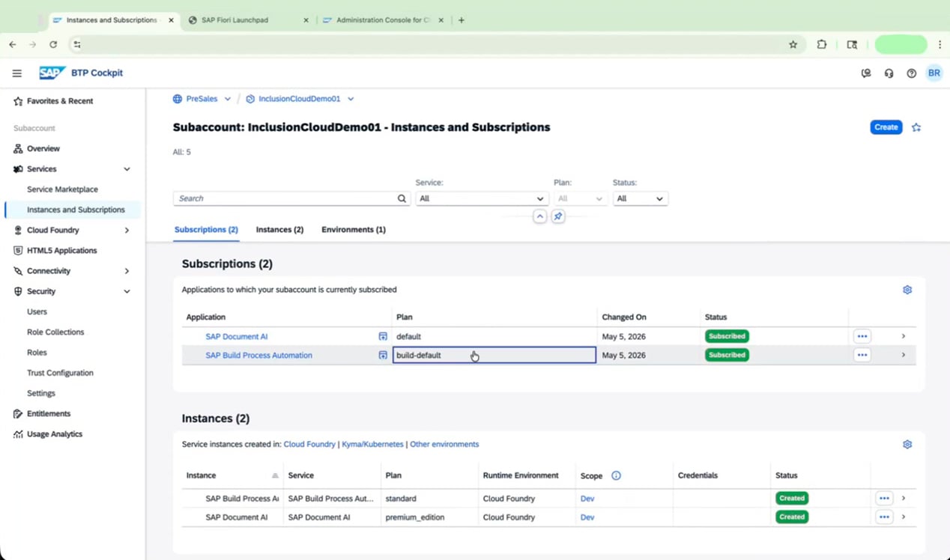The height and width of the screenshot is (560, 950).
Task: Click the Create button
Action: [886, 127]
